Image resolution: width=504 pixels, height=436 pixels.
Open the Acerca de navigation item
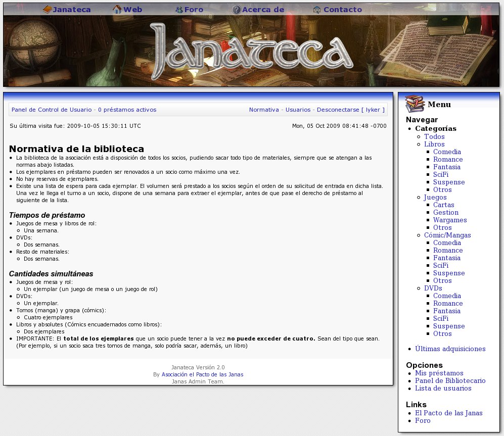tap(263, 10)
